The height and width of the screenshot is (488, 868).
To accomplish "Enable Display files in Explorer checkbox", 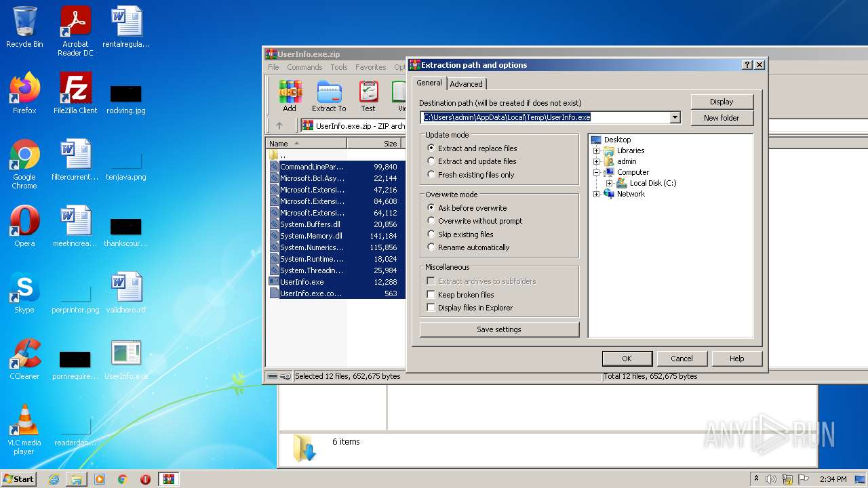I will pos(431,307).
